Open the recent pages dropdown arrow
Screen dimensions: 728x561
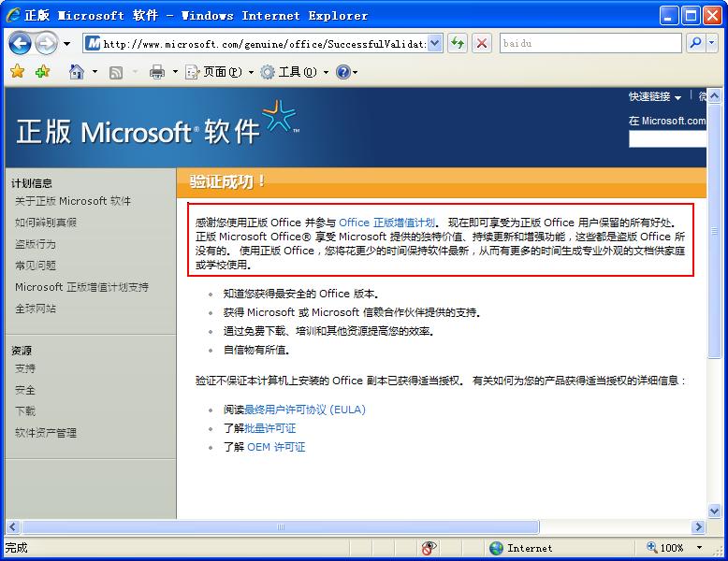66,44
